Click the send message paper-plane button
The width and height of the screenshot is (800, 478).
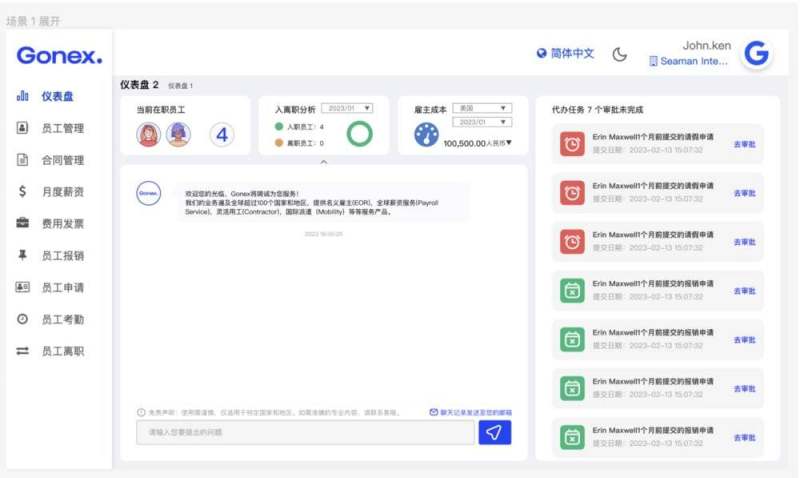click(495, 432)
